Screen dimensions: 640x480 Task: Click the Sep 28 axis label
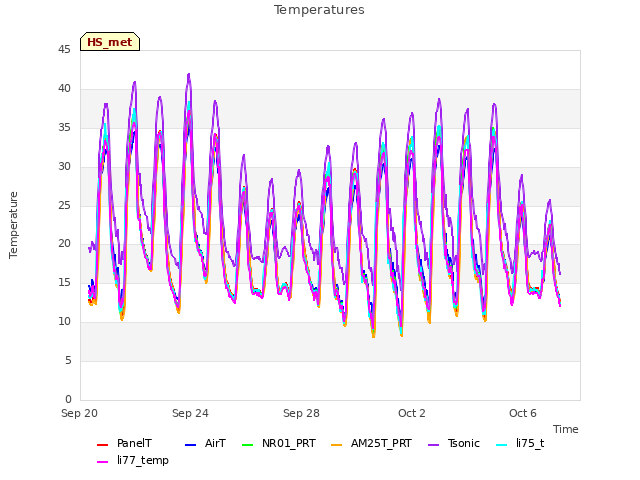[301, 413]
